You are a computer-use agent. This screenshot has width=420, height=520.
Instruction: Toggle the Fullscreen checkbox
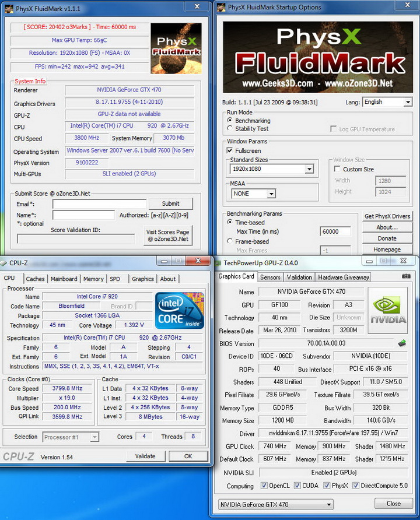pos(230,150)
